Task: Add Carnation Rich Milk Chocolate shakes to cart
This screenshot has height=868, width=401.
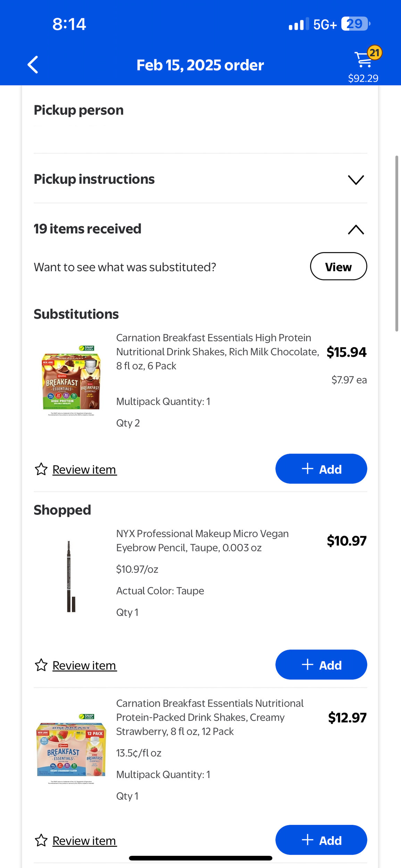Action: 321,469
